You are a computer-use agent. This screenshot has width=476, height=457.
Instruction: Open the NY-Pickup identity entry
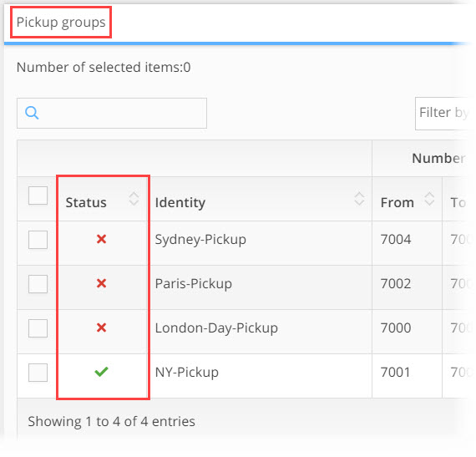click(x=187, y=373)
